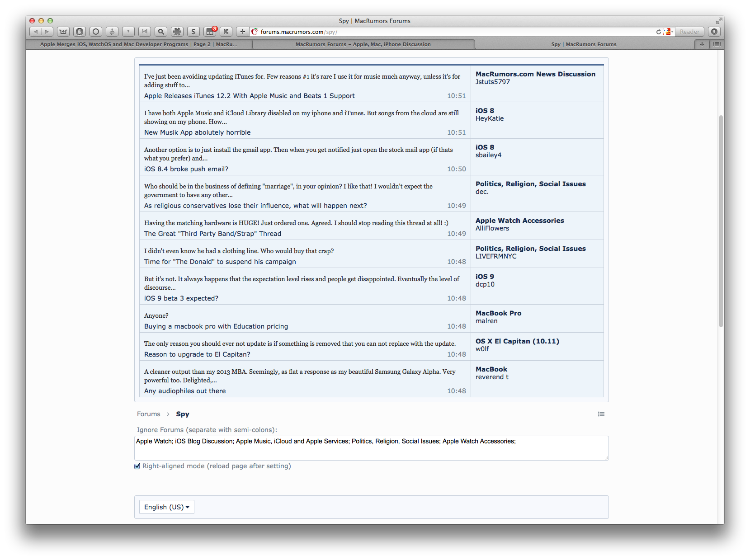The image size is (750, 560).
Task: Open thread New Musik App abolutely horrible
Action: pyautogui.click(x=198, y=132)
